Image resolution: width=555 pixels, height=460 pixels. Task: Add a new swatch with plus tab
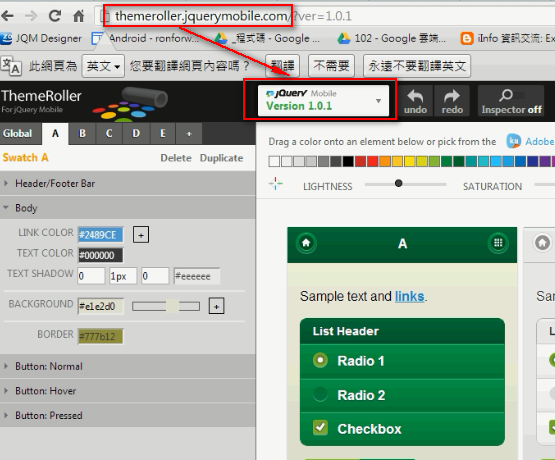(x=189, y=133)
